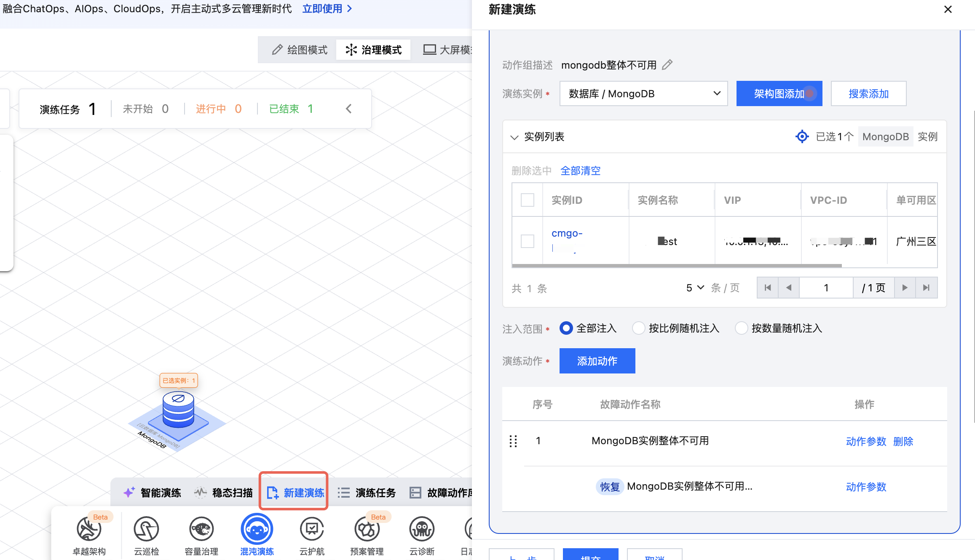This screenshot has width=975, height=560.
Task: Open the 混沌演练 module icon
Action: (x=257, y=530)
